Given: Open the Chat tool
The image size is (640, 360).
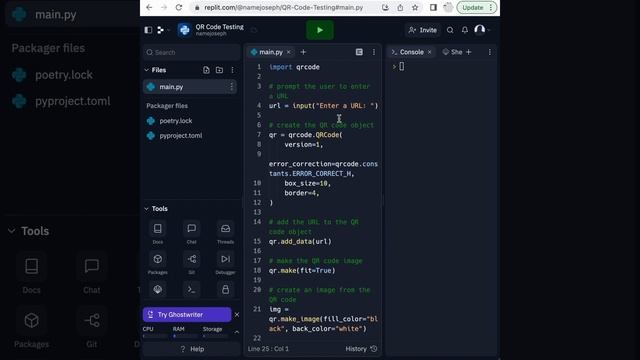Looking at the screenshot, I should pos(191,233).
